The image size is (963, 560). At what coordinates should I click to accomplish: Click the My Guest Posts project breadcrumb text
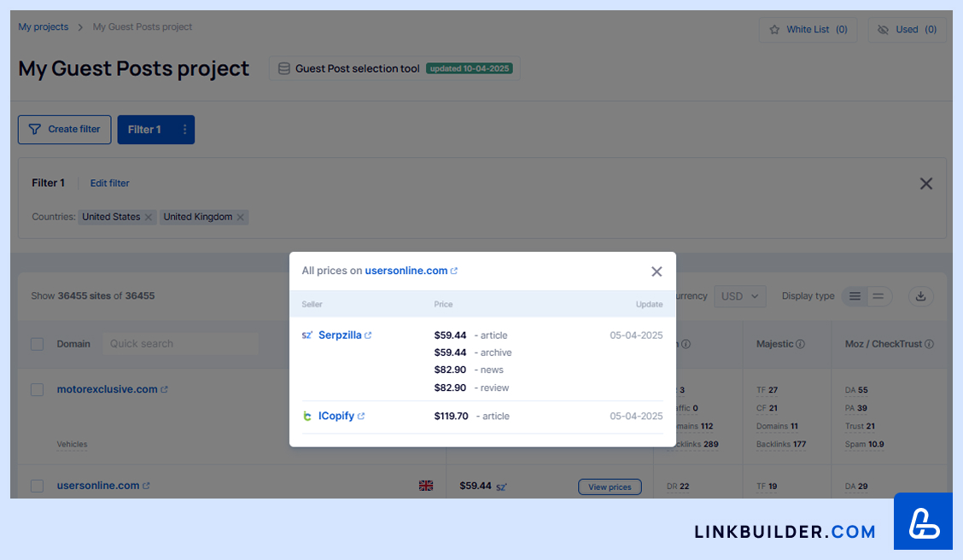click(143, 27)
